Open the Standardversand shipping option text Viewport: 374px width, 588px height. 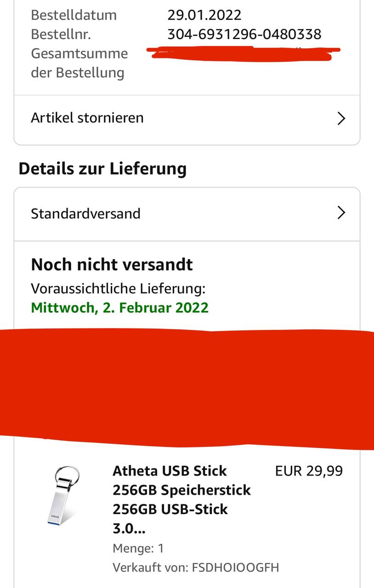tap(85, 214)
